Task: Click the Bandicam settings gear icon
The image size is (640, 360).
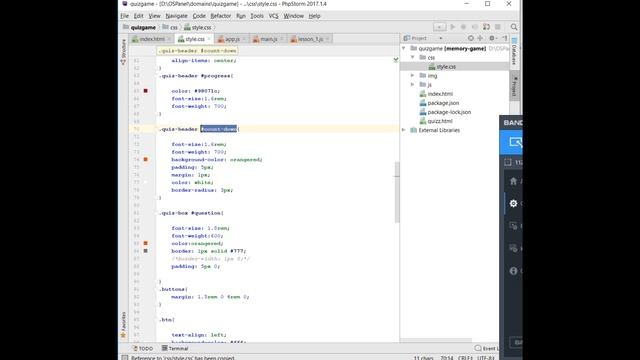Action: (x=513, y=203)
